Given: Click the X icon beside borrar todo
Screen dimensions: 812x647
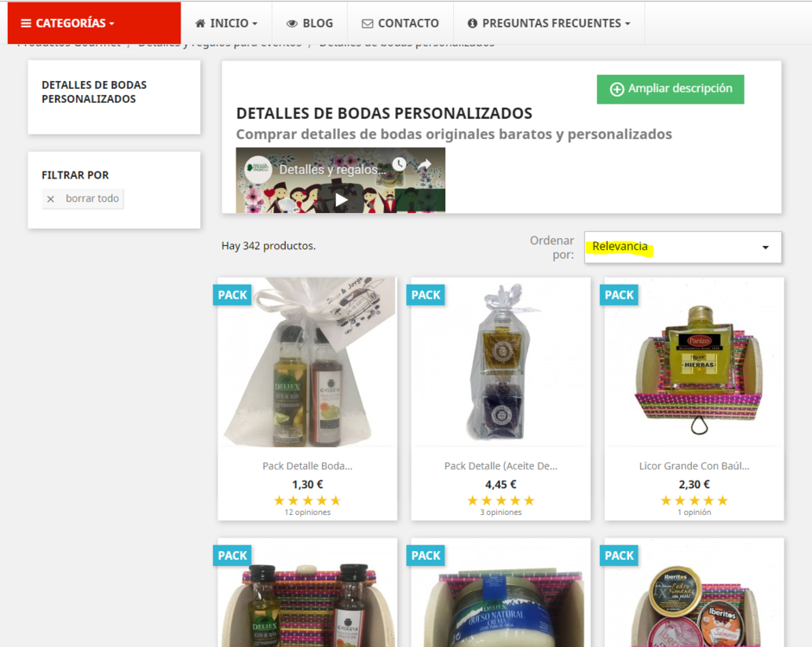Looking at the screenshot, I should click(x=51, y=198).
